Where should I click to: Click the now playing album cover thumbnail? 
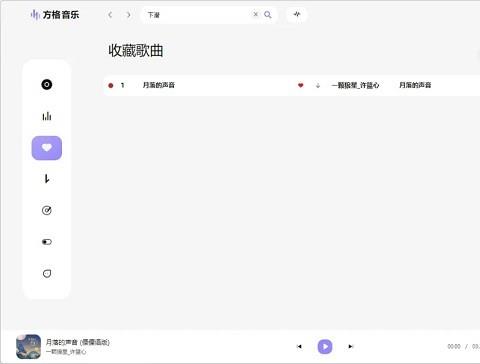(x=28, y=347)
